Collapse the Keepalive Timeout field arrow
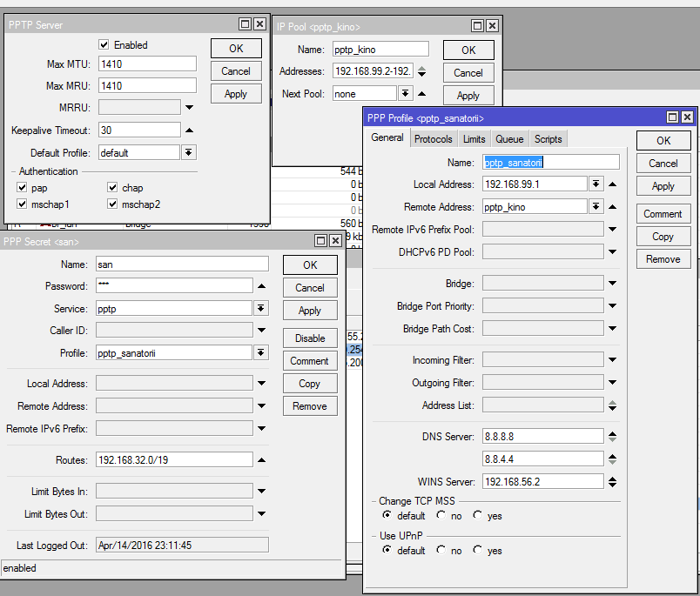700x596 pixels. [x=189, y=131]
